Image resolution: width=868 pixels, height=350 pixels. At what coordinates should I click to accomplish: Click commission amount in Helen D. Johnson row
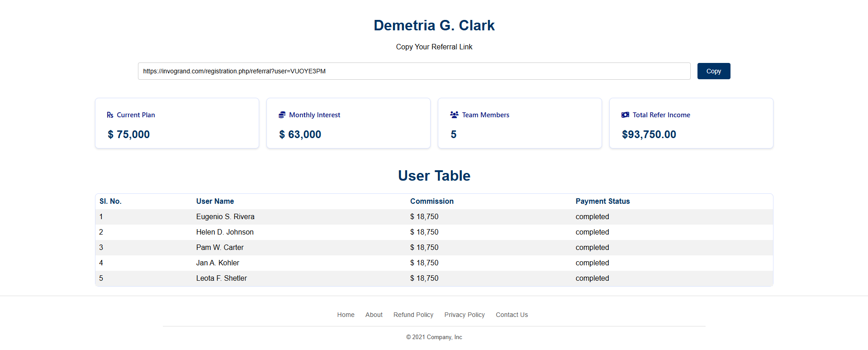point(424,232)
